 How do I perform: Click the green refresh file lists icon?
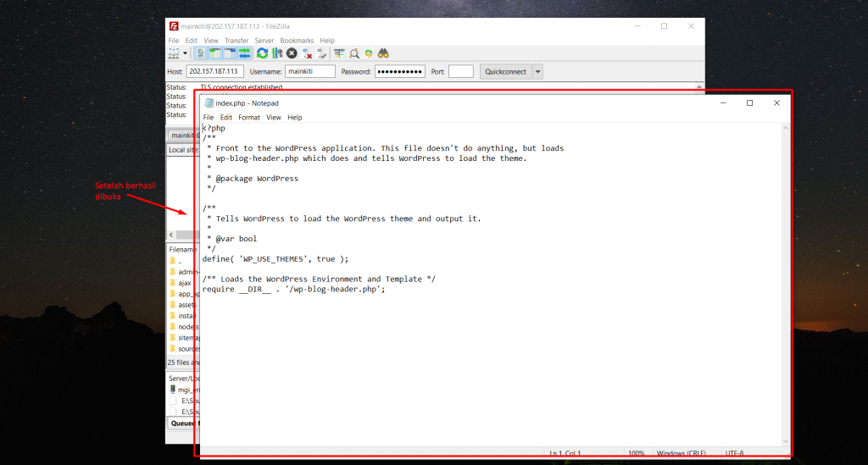click(x=263, y=53)
